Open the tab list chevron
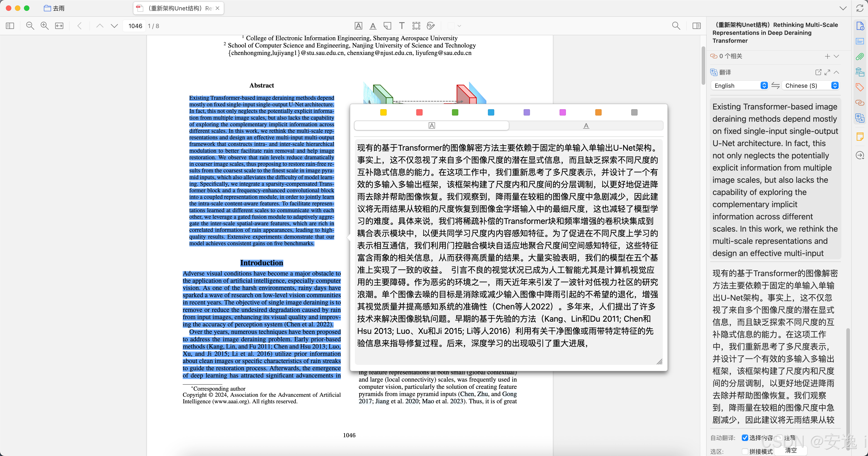Viewport: 868px width, 456px height. coord(843,8)
